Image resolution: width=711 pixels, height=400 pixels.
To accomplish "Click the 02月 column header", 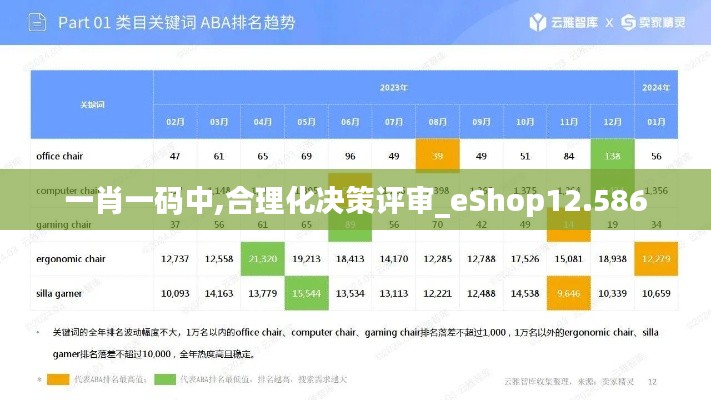I will (175, 122).
